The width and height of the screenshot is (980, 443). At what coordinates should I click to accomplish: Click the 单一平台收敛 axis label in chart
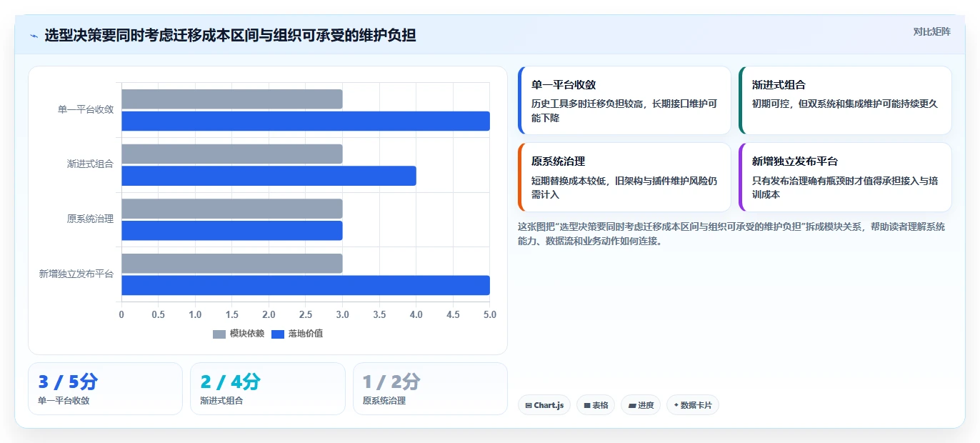click(86, 110)
